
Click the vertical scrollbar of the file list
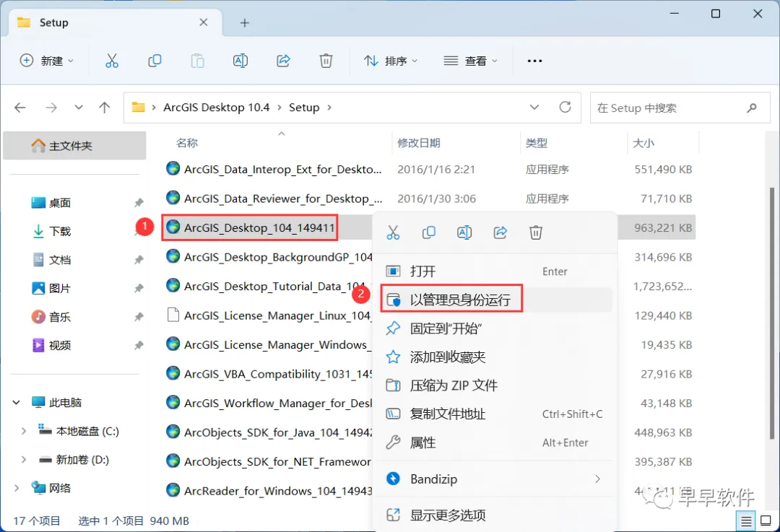point(771,313)
